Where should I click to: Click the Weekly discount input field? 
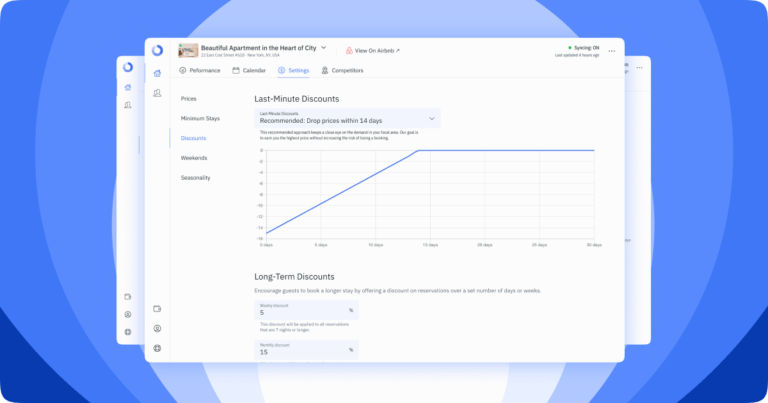pyautogui.click(x=307, y=310)
